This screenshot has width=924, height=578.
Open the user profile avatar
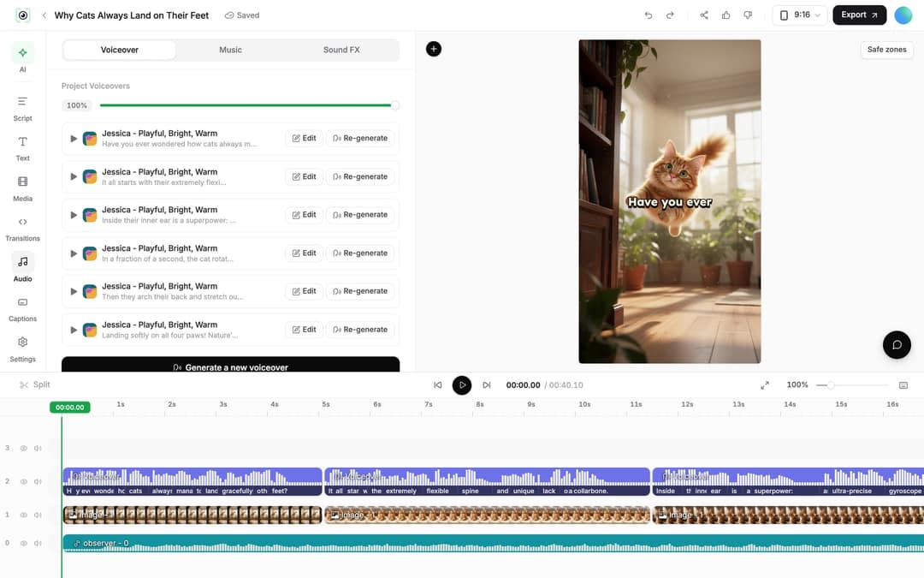coord(903,15)
